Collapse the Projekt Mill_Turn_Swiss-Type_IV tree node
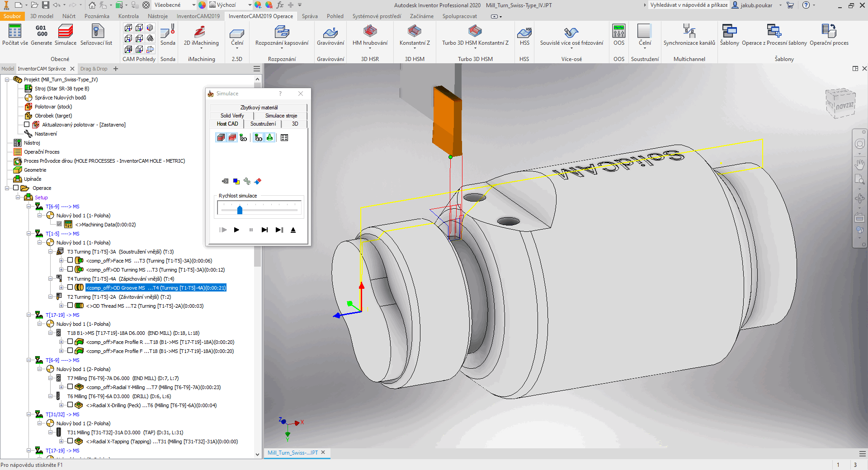 coord(7,80)
